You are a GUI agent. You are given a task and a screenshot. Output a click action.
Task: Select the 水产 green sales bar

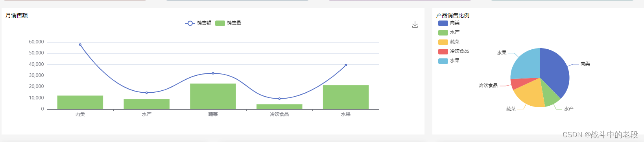(146, 104)
